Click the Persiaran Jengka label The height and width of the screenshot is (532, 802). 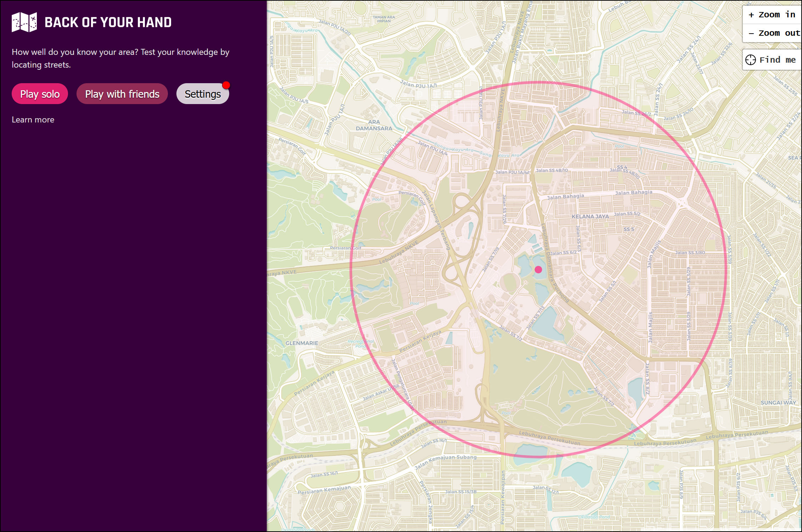pyautogui.click(x=426, y=502)
